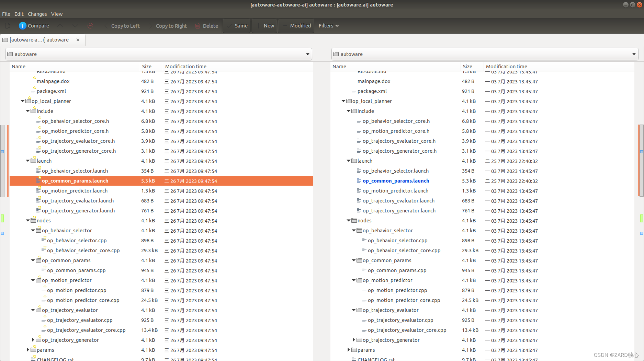Image resolution: width=644 pixels, height=361 pixels.
Task: Click file icon of left op_trajectory_generator.launch
Action: click(x=38, y=210)
